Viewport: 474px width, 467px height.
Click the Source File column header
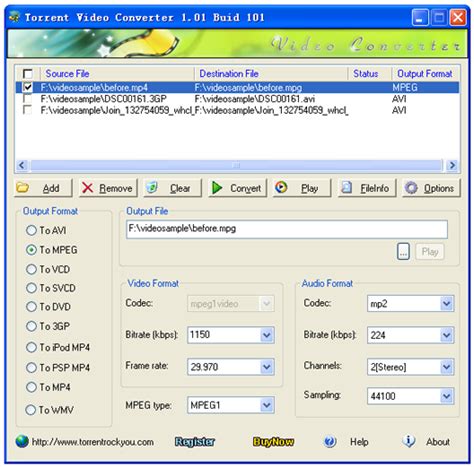tap(117, 74)
